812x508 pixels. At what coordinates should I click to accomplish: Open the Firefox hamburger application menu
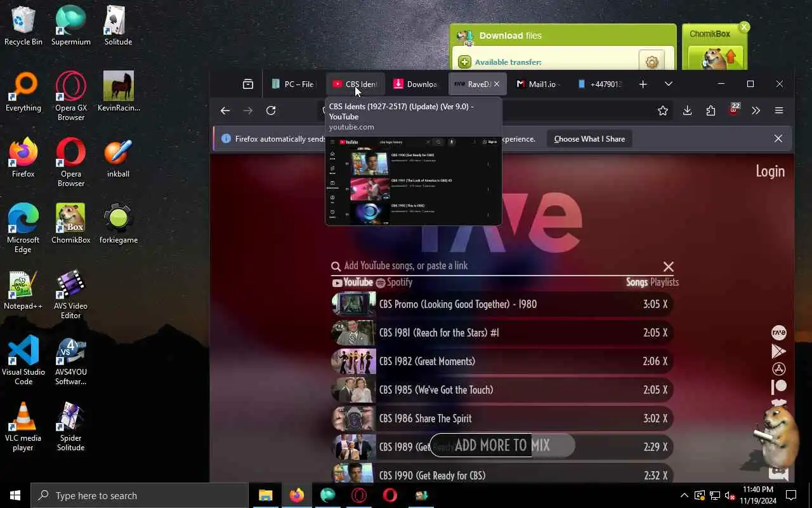pos(779,110)
